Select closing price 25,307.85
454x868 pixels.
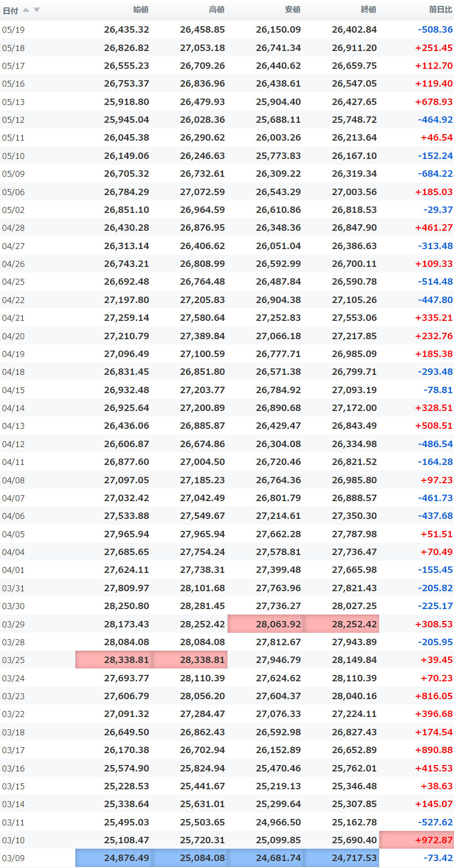click(354, 804)
